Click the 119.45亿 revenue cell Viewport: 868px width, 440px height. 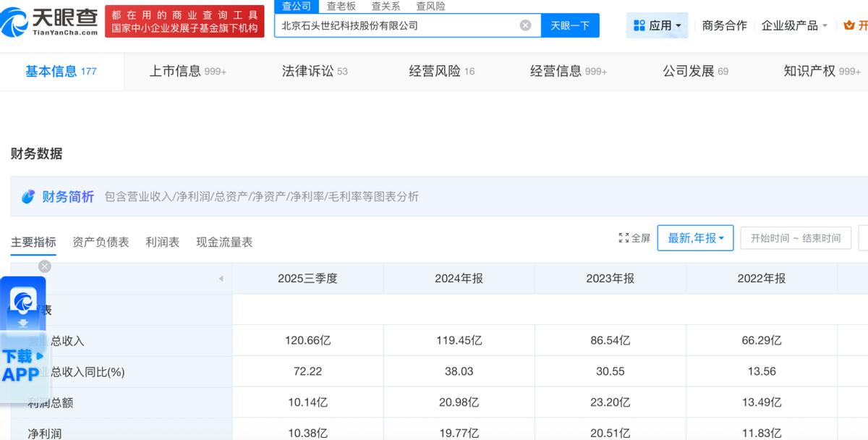[x=459, y=340]
